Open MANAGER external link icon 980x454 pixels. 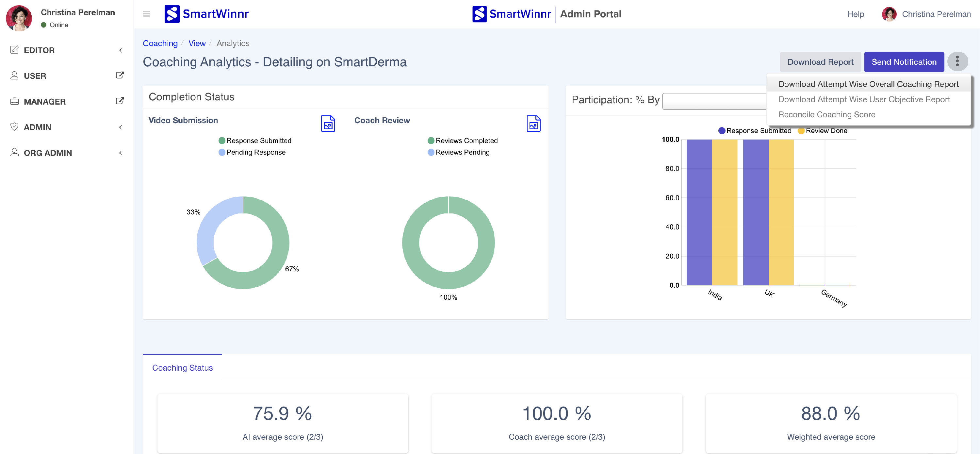(x=120, y=101)
